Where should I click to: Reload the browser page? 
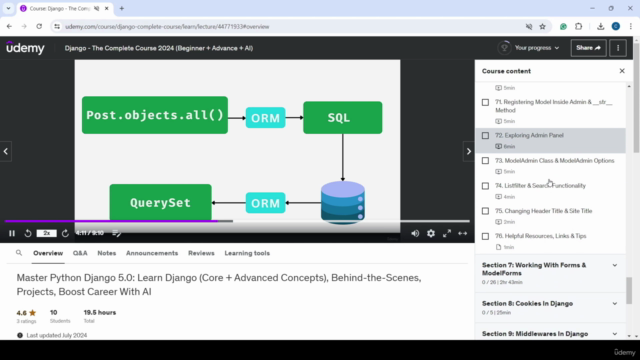(39, 27)
